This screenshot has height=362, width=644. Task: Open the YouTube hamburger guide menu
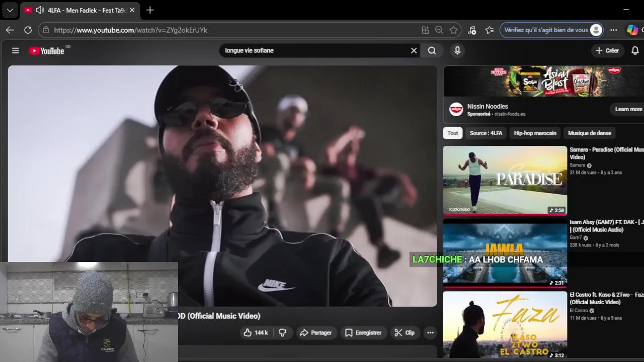(16, 50)
